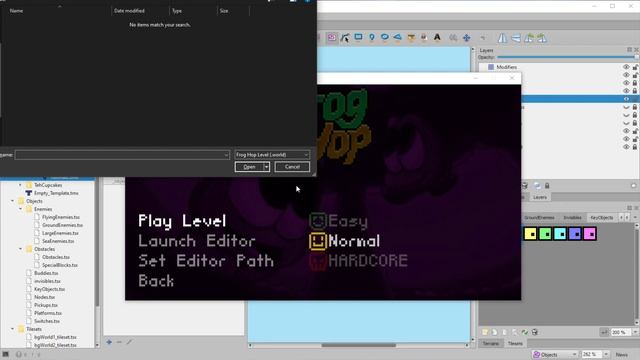Click the Flip Vertically icon
640x360 pixels.
tap(516, 38)
